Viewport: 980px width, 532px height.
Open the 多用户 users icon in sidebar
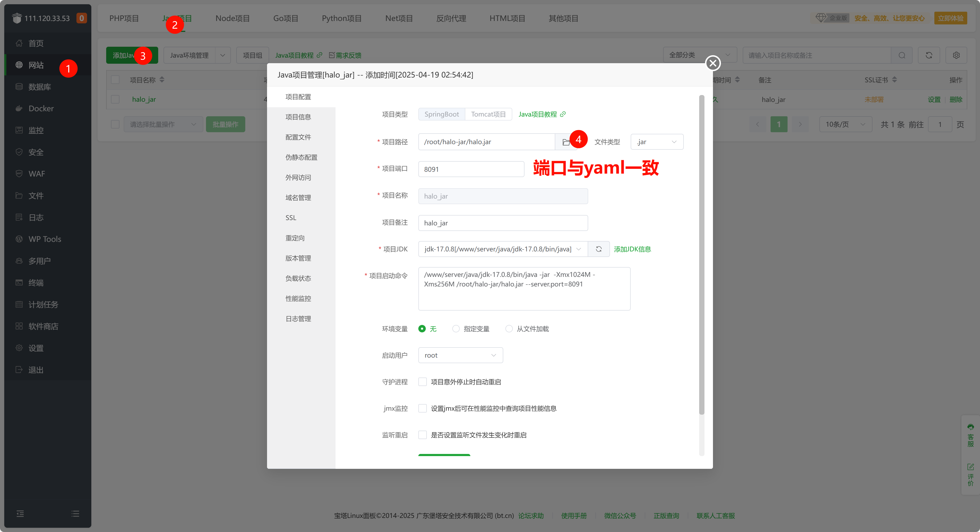click(x=19, y=261)
